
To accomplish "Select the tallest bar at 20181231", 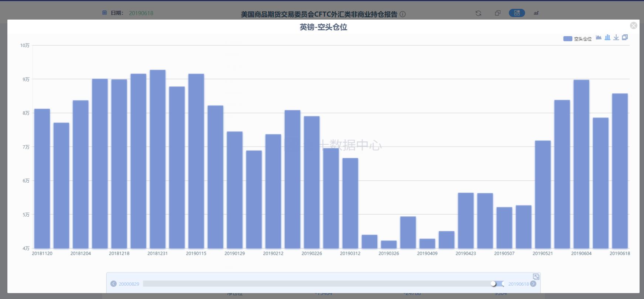I will [x=158, y=159].
